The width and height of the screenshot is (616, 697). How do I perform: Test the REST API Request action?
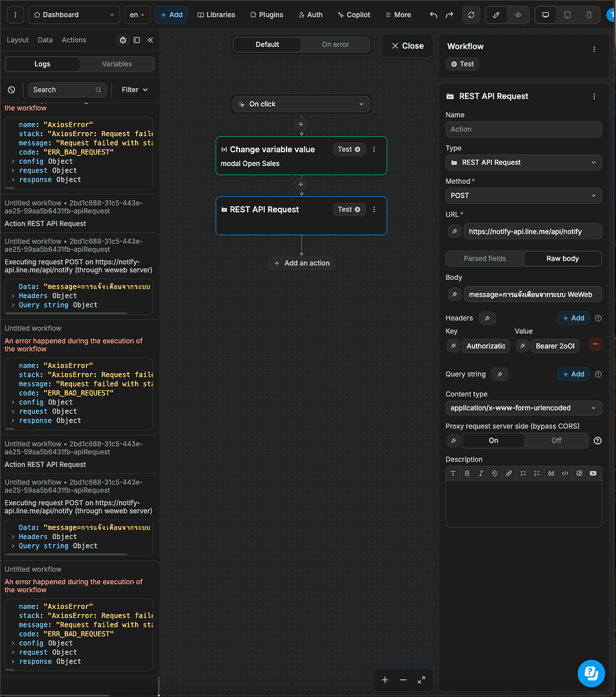coord(348,209)
